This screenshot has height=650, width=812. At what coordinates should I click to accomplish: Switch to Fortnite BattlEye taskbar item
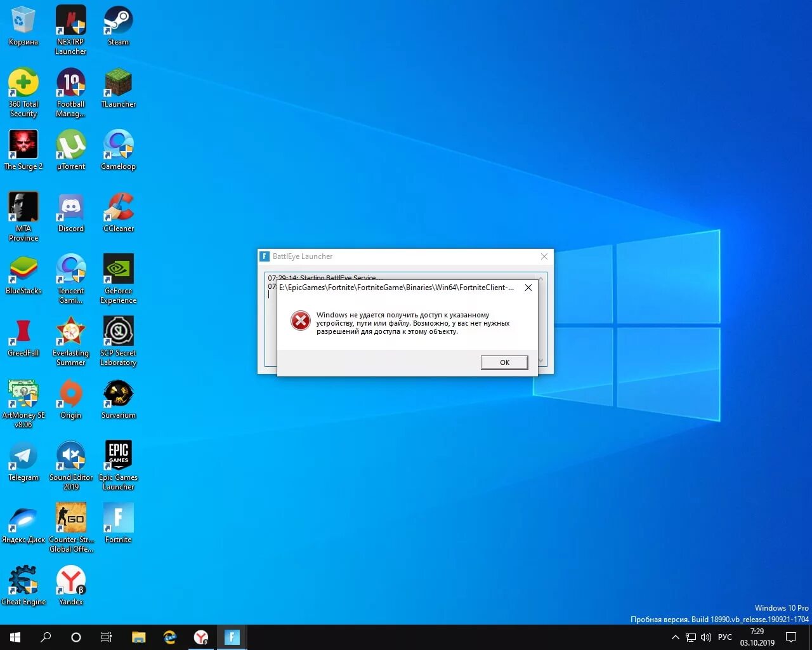point(232,637)
